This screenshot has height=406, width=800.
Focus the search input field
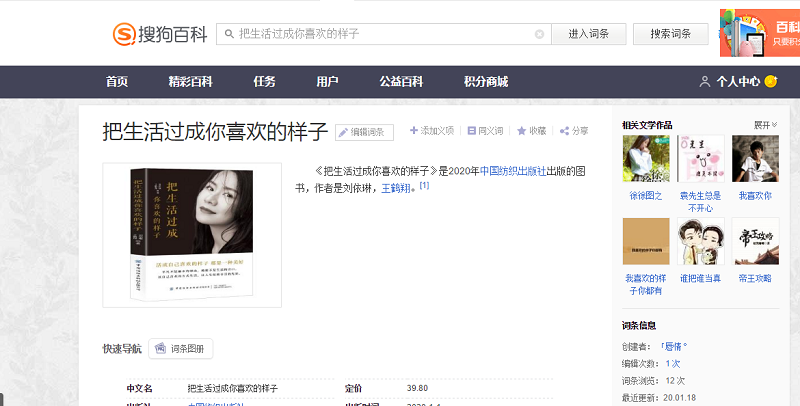[x=380, y=34]
